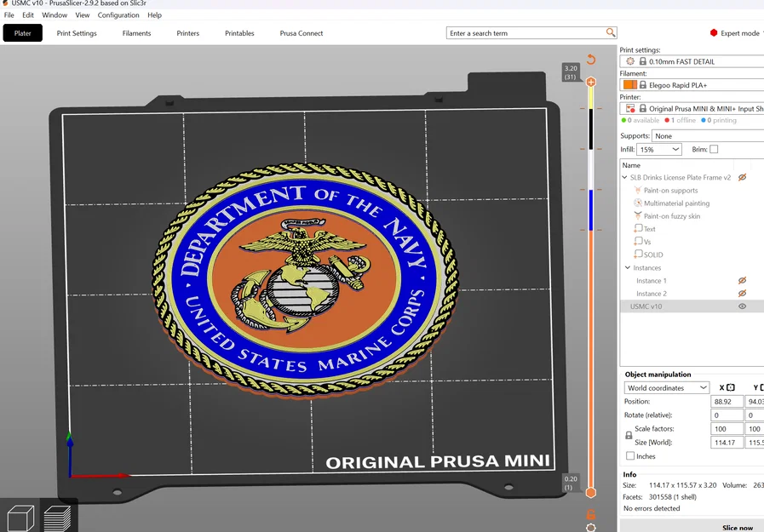Switch to 3D editor view cube icon

click(20, 518)
